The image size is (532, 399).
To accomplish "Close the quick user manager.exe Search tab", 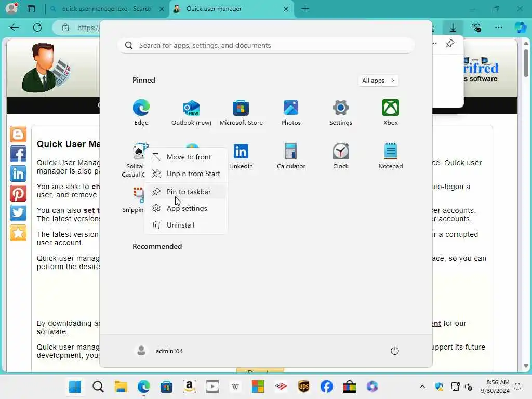I will click(162, 9).
